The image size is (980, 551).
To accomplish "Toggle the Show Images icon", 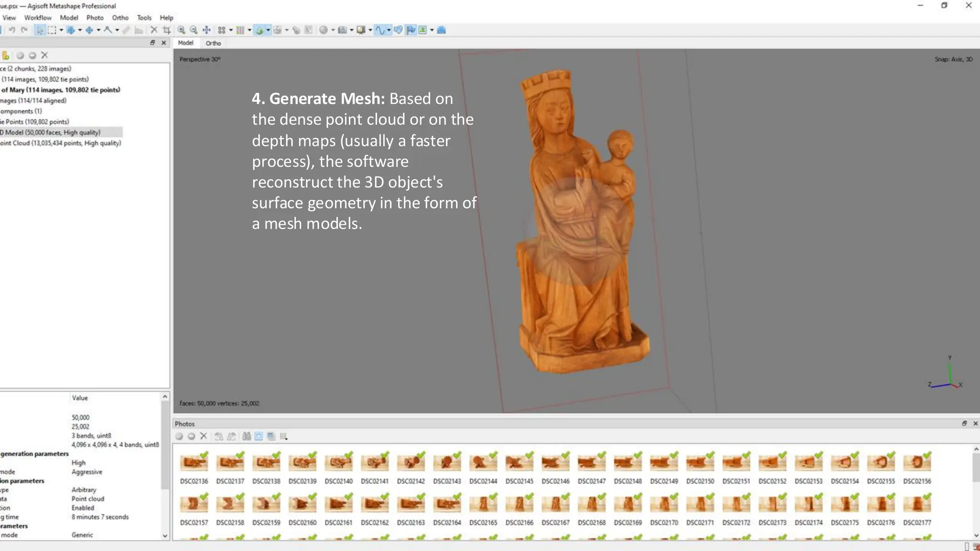I will pyautogui.click(x=361, y=30).
